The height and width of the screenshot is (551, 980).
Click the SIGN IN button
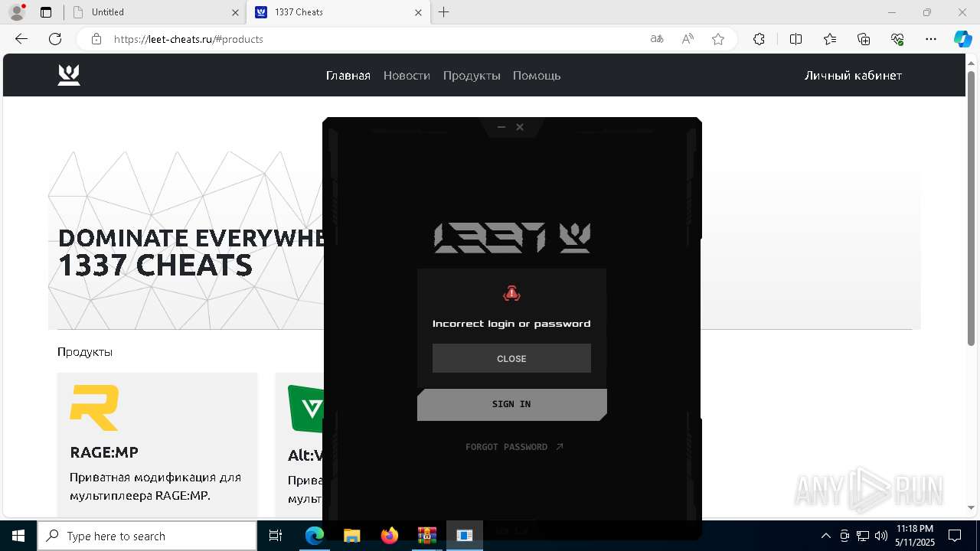[x=511, y=404]
